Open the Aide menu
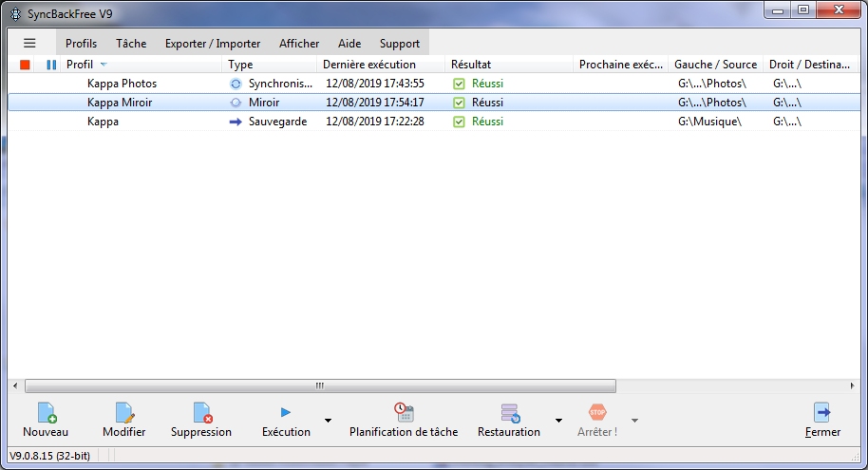 point(349,43)
